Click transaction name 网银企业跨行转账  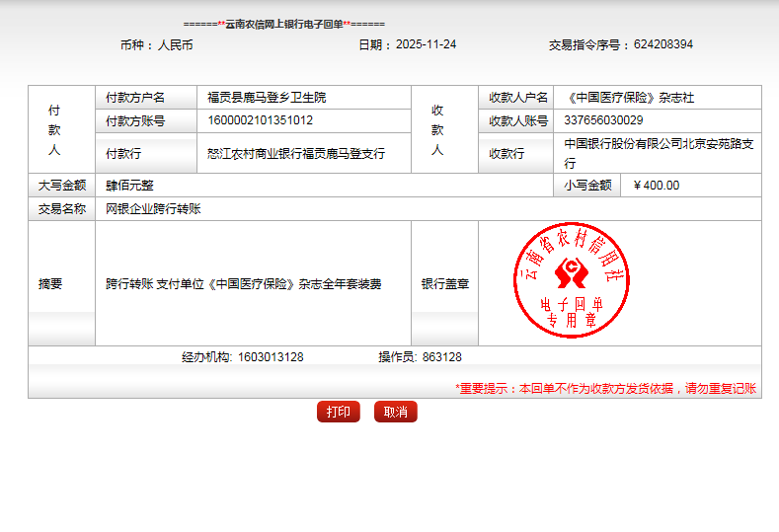(153, 209)
